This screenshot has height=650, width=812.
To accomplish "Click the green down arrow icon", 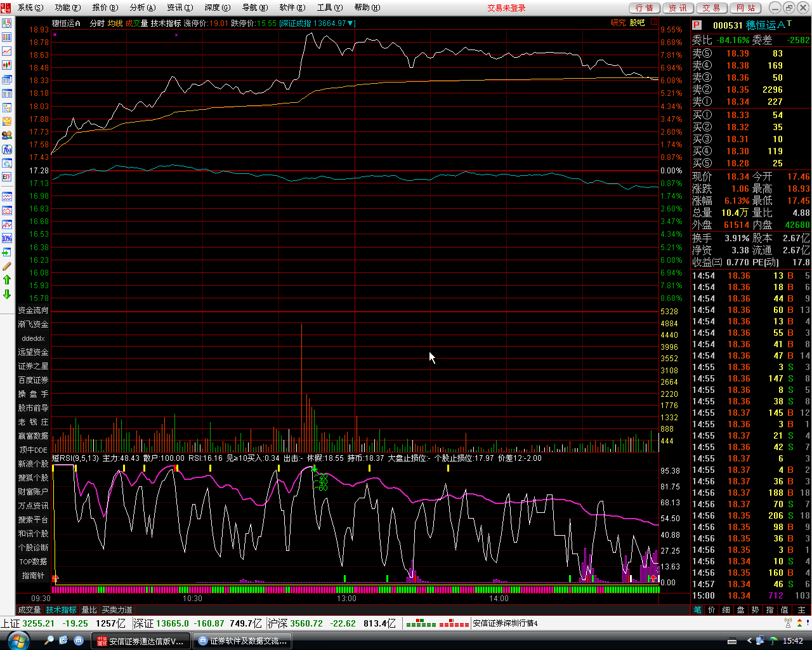I will coord(7,294).
